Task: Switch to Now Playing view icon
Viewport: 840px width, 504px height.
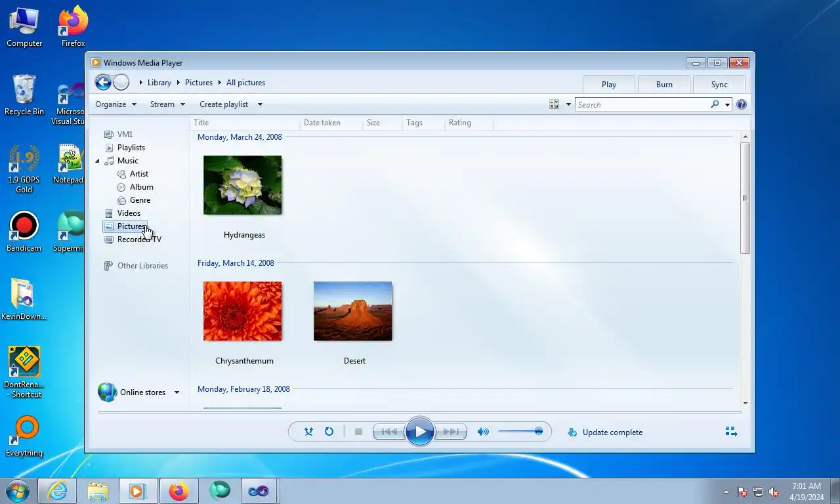Action: (731, 432)
